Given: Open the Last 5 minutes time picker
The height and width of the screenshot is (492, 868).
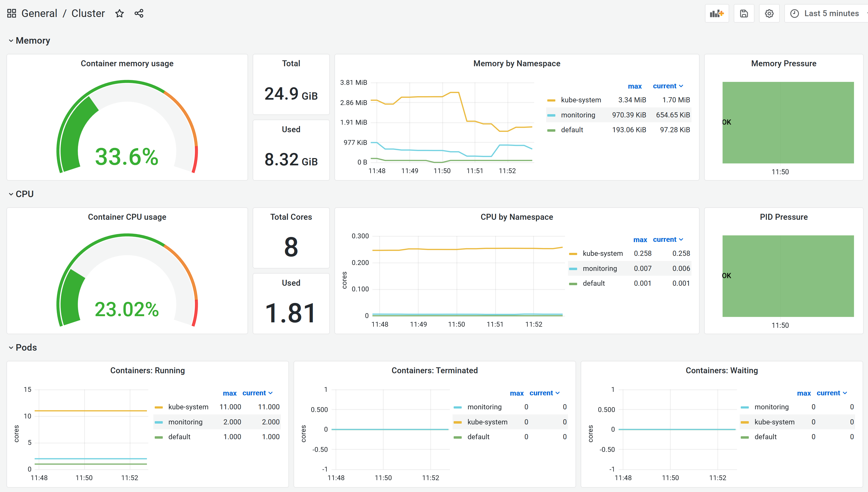Looking at the screenshot, I should click(x=827, y=13).
